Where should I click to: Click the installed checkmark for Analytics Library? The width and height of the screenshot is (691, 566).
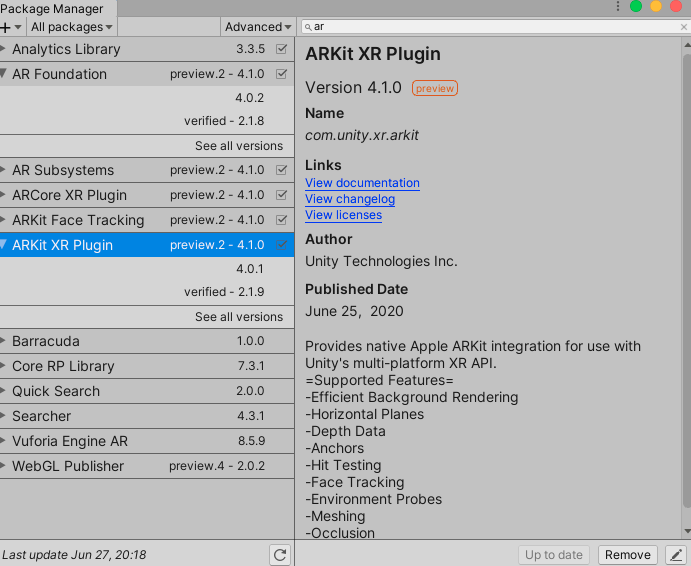(x=281, y=49)
